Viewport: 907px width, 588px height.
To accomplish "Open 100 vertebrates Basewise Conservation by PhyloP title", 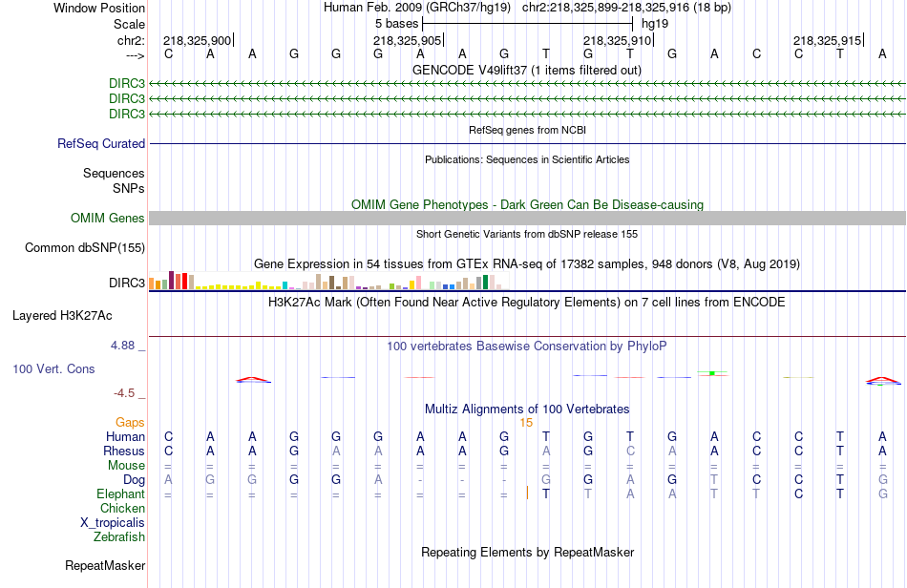I will (527, 346).
